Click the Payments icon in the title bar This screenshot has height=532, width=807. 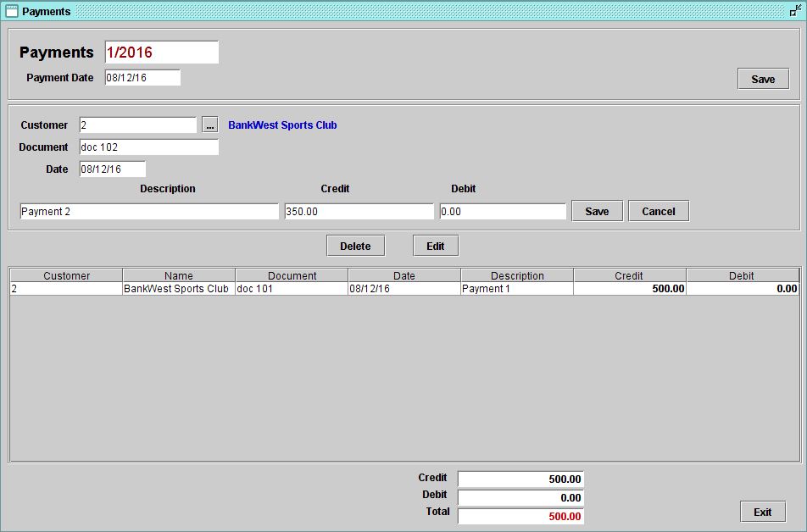click(x=12, y=11)
